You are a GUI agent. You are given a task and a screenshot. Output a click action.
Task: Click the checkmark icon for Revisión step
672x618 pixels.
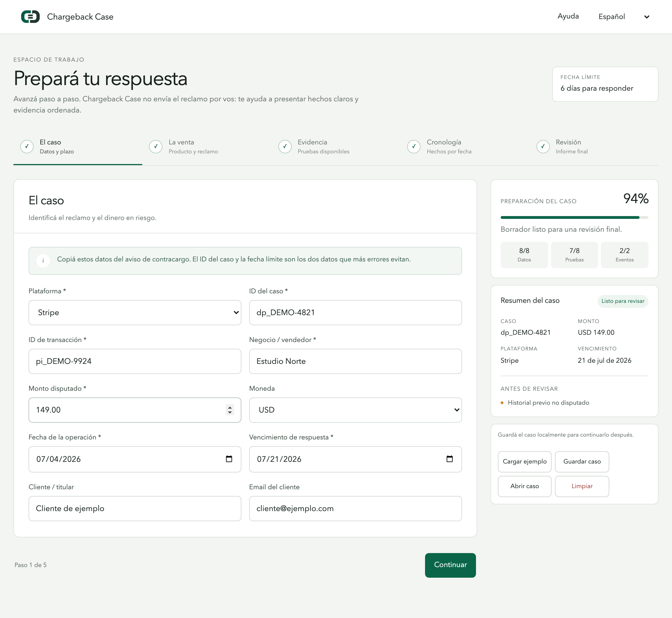point(543,146)
